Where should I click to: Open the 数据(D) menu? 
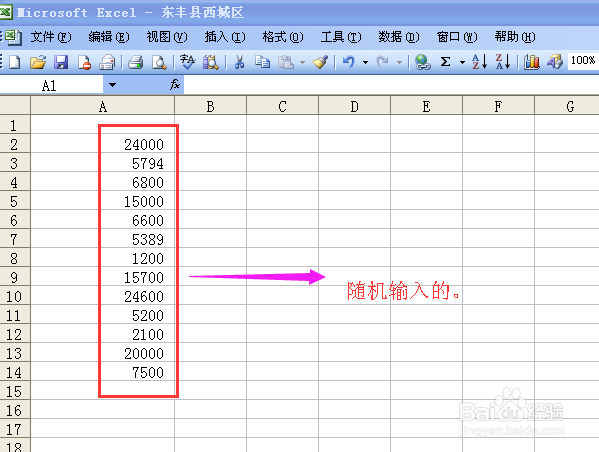(399, 37)
